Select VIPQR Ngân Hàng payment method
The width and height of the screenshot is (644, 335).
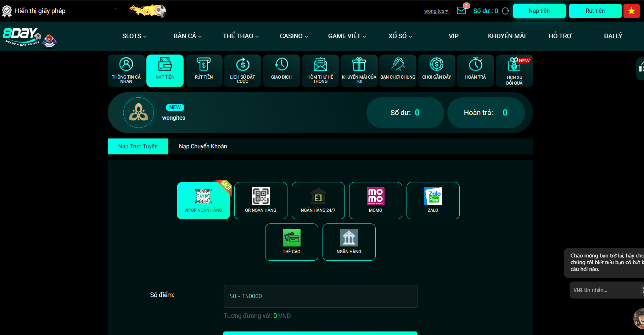point(203,200)
